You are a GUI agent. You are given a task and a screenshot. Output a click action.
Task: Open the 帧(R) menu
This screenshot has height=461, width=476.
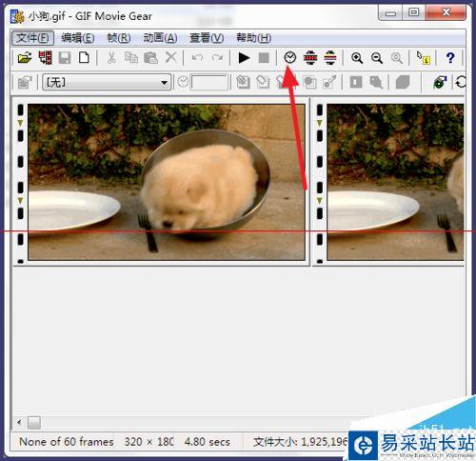[119, 38]
